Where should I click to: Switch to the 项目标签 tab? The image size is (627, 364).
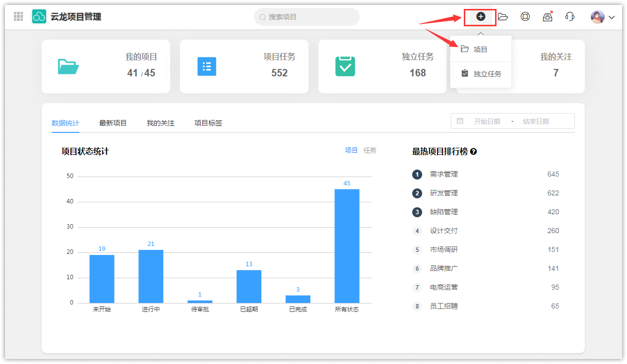tap(208, 123)
